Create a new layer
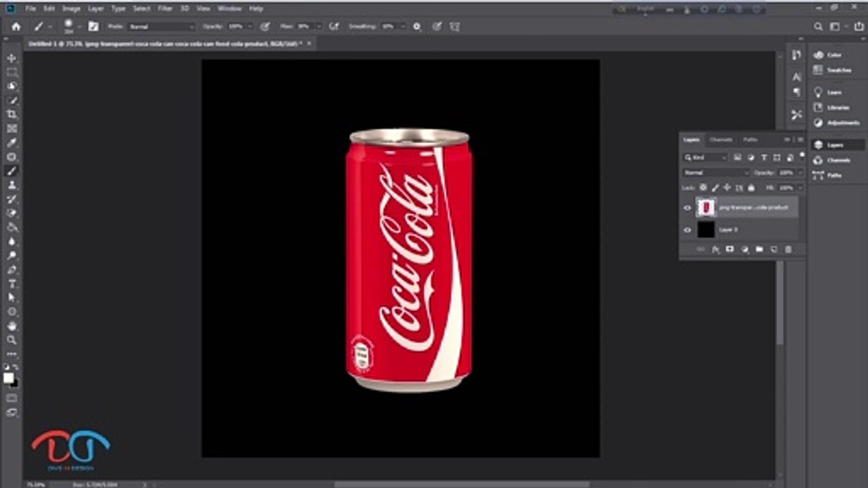868x488 pixels. tap(773, 249)
